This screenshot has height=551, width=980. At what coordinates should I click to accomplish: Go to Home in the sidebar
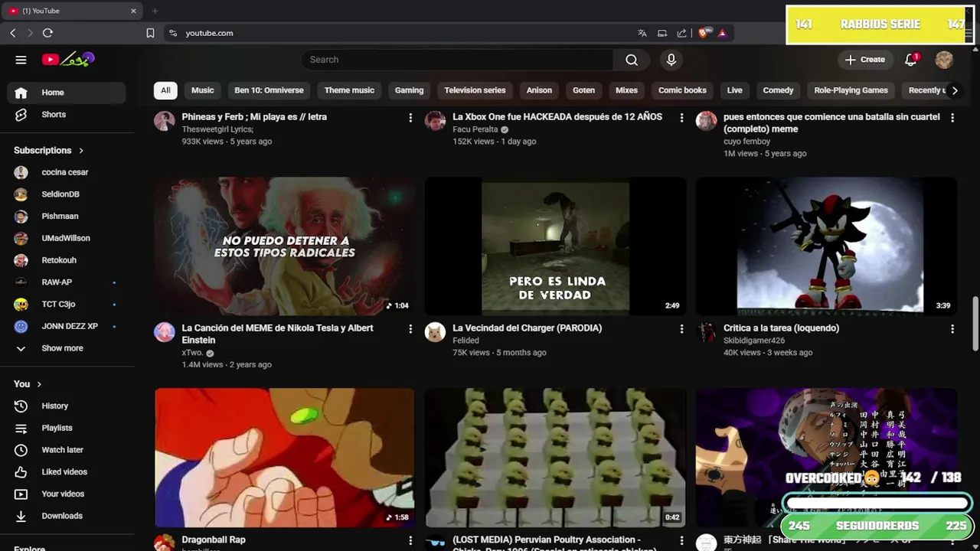(x=67, y=93)
